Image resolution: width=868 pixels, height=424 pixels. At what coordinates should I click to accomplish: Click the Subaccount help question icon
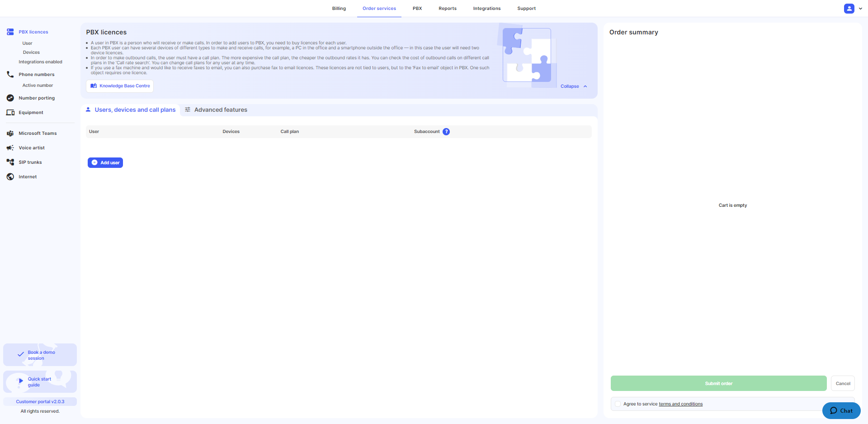(x=446, y=132)
